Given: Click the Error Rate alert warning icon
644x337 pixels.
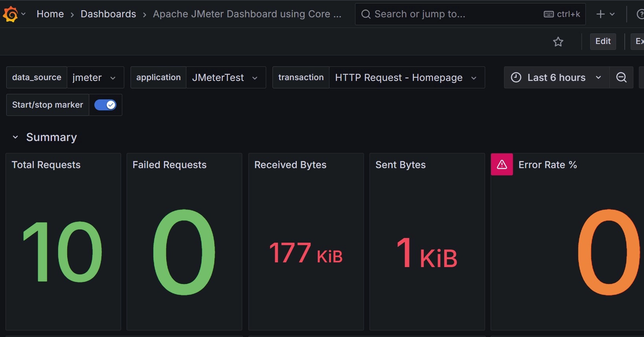Looking at the screenshot, I should point(502,165).
